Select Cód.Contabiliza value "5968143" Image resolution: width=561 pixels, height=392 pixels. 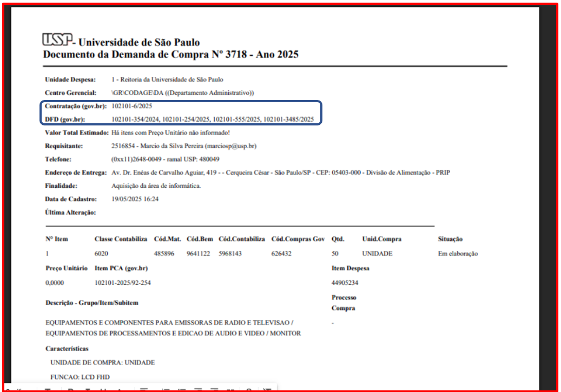click(230, 254)
